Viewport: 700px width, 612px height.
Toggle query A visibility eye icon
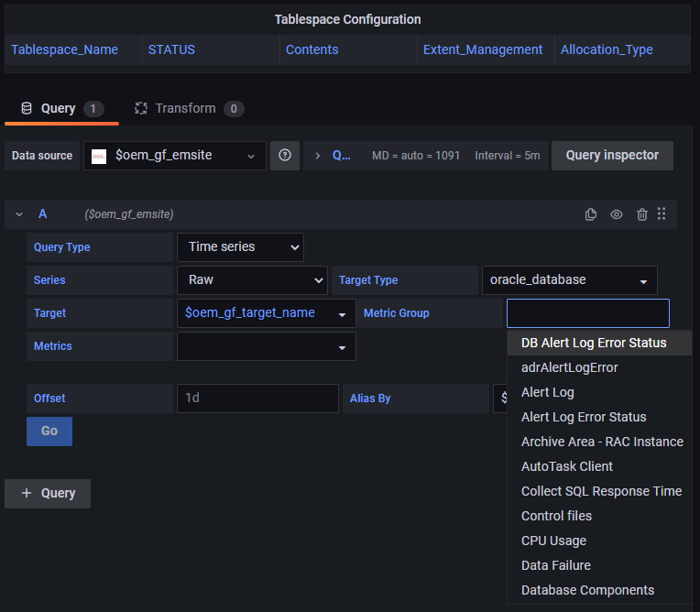(x=617, y=214)
